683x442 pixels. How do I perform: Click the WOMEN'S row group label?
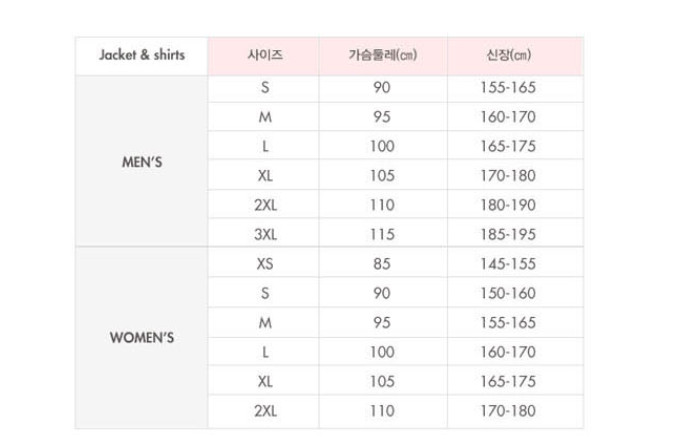click(141, 337)
